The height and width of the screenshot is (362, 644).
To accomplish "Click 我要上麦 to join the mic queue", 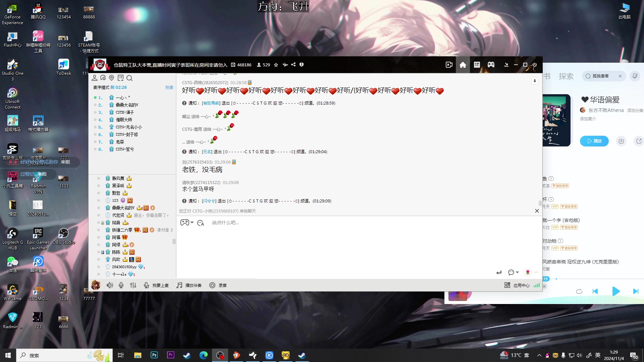I will tap(156, 285).
